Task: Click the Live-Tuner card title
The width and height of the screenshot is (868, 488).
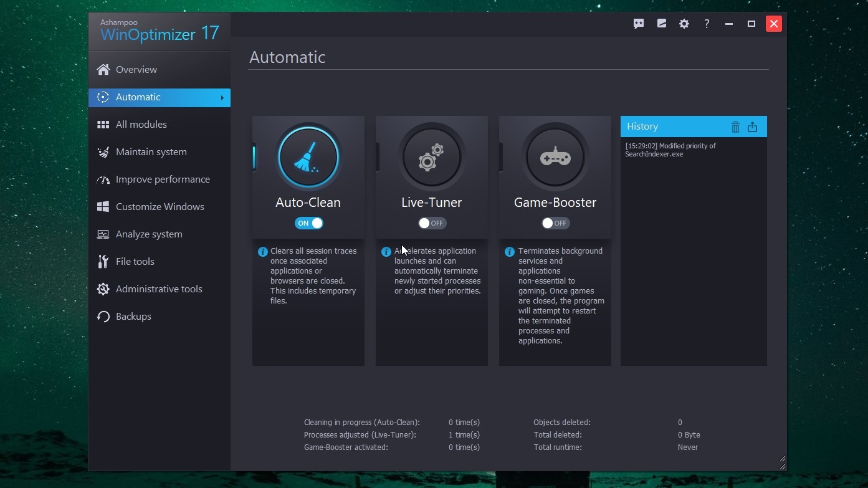Action: 432,203
